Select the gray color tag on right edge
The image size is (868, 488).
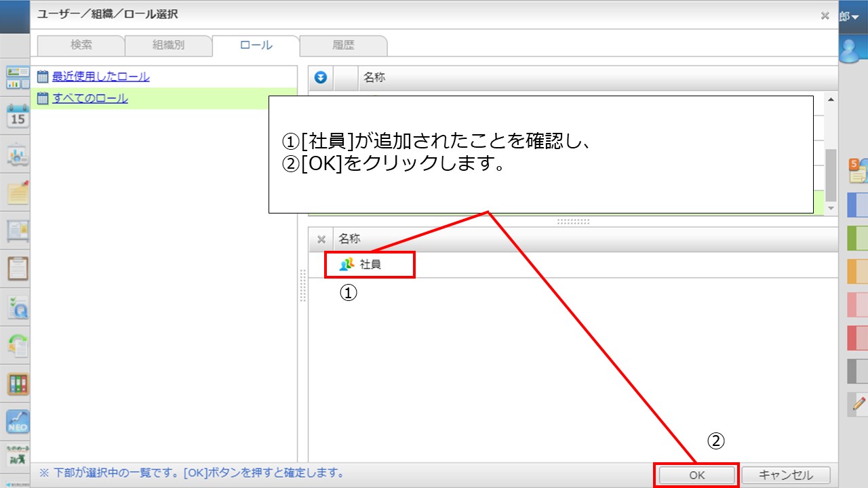858,371
